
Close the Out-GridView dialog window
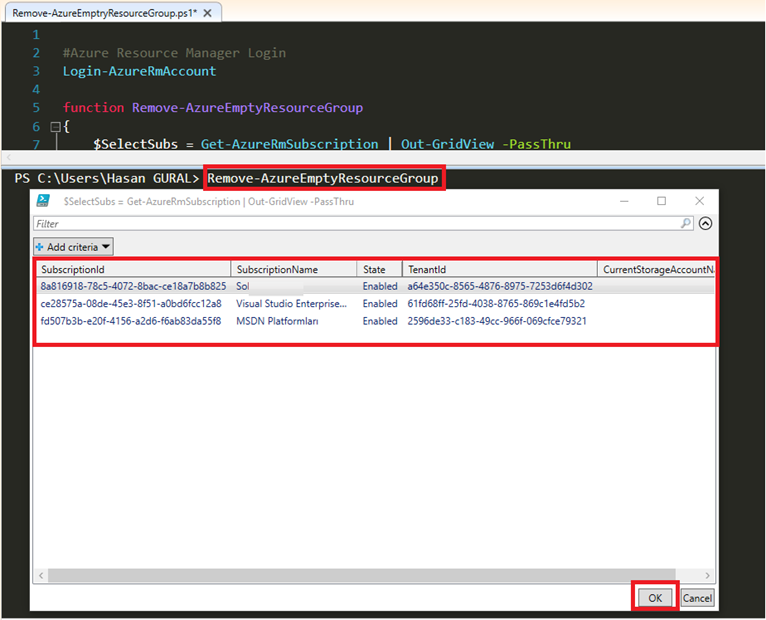pos(700,201)
